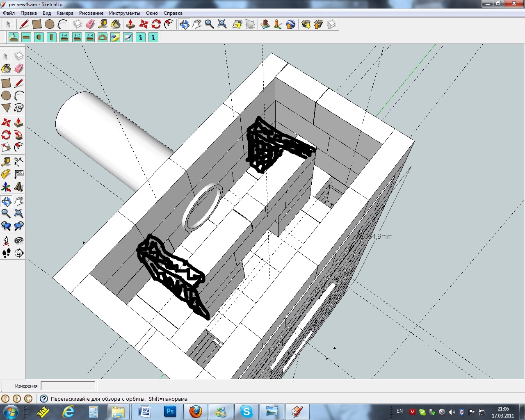The width and height of the screenshot is (525, 420).
Task: Select the Position Camera tool
Action: 6,240
